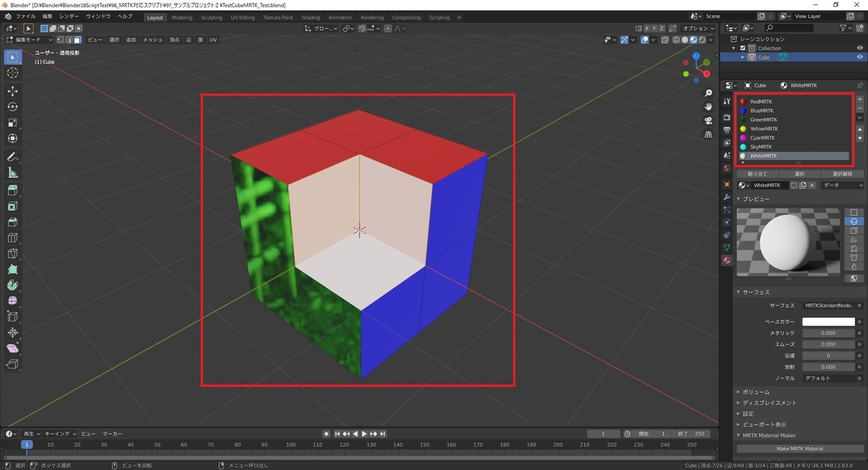
Task: Switch viewport to rendered shading
Action: point(702,40)
